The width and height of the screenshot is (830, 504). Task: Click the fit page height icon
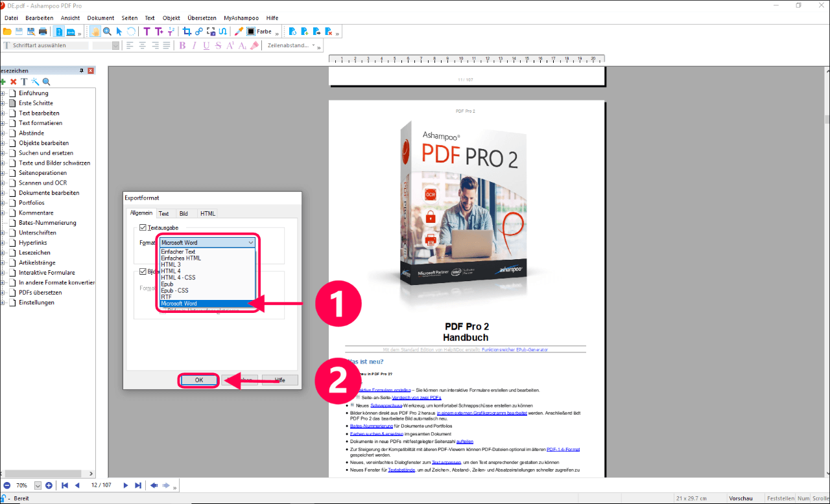click(x=59, y=31)
